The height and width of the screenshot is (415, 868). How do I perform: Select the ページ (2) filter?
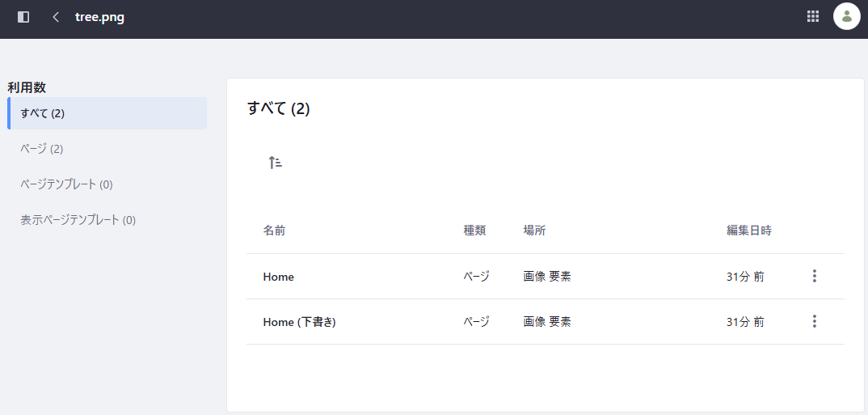coord(42,149)
